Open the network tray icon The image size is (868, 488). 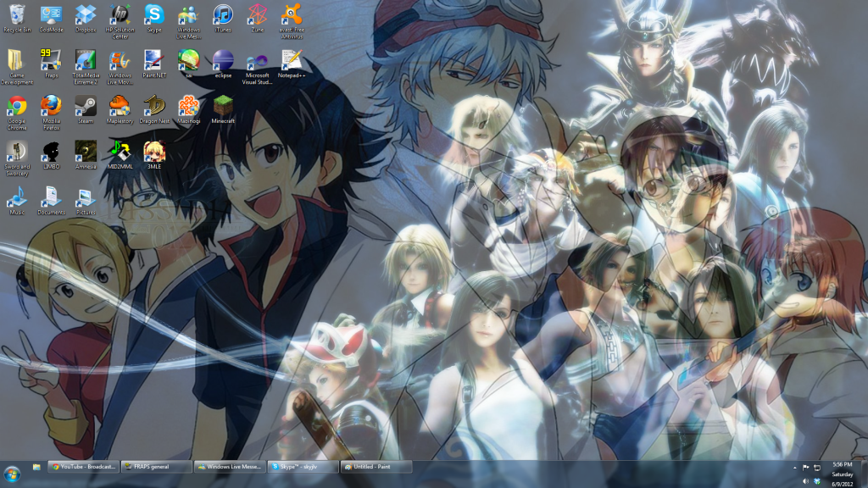817,468
